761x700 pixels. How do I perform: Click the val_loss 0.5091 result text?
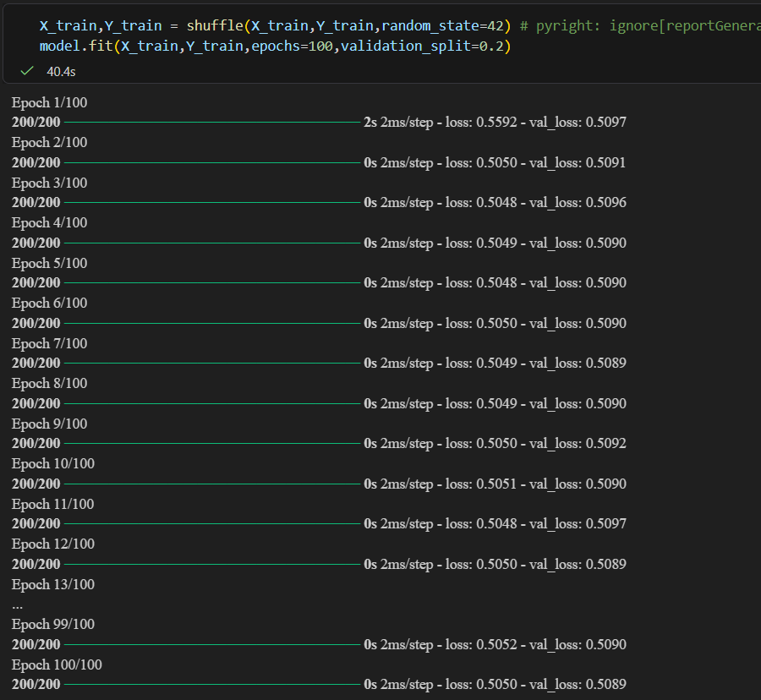pos(578,162)
